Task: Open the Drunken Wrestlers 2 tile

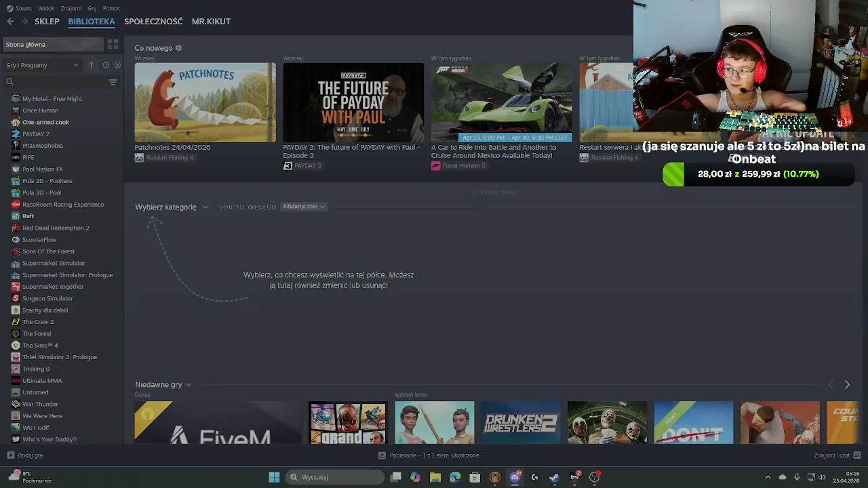Action: pos(521,422)
